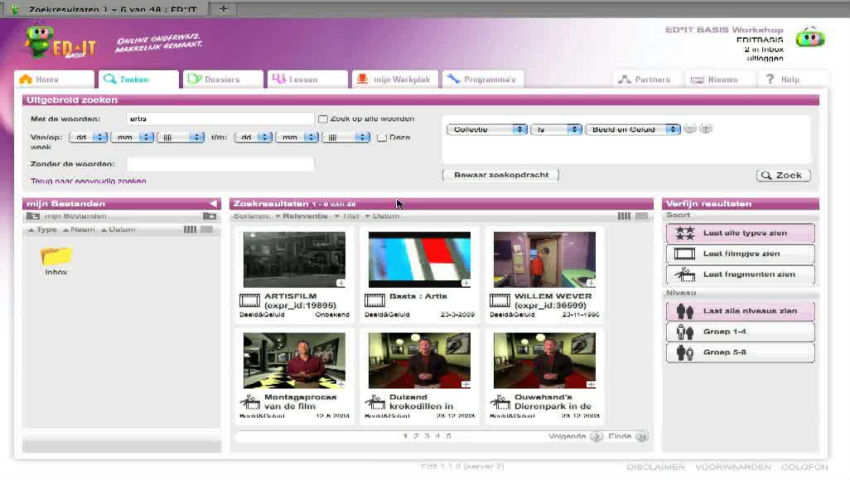Click the Einde last-page arrow
This screenshot has height=480, width=850.
pos(641,437)
